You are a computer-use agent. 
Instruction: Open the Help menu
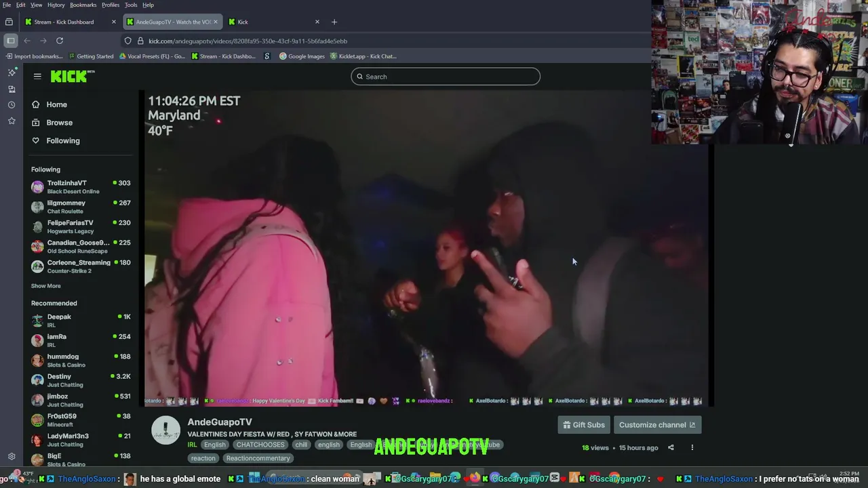coord(148,5)
